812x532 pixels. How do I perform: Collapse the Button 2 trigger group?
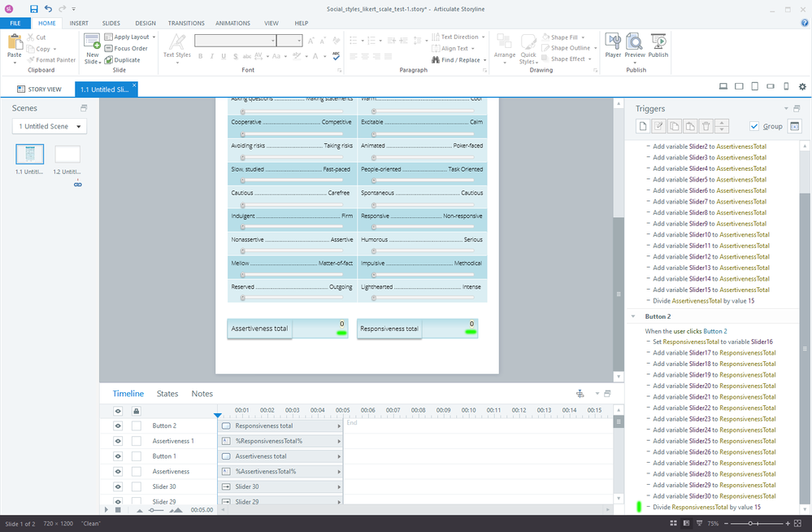(634, 316)
